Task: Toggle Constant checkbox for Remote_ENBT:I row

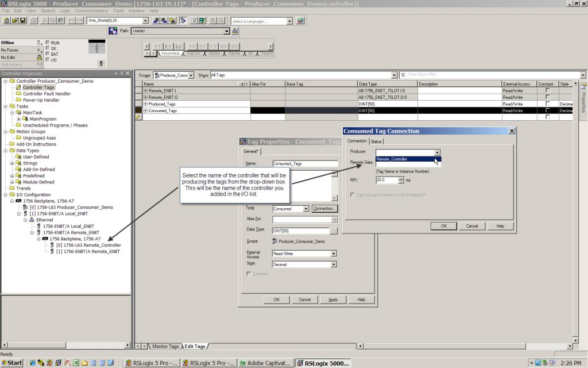Action: 547,90
